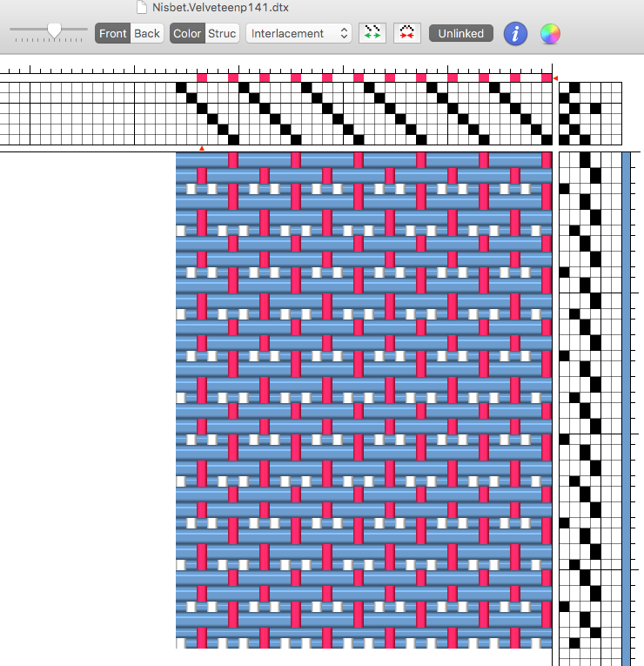Click the first pink warp color square
This screenshot has height=666, width=644.
click(202, 78)
